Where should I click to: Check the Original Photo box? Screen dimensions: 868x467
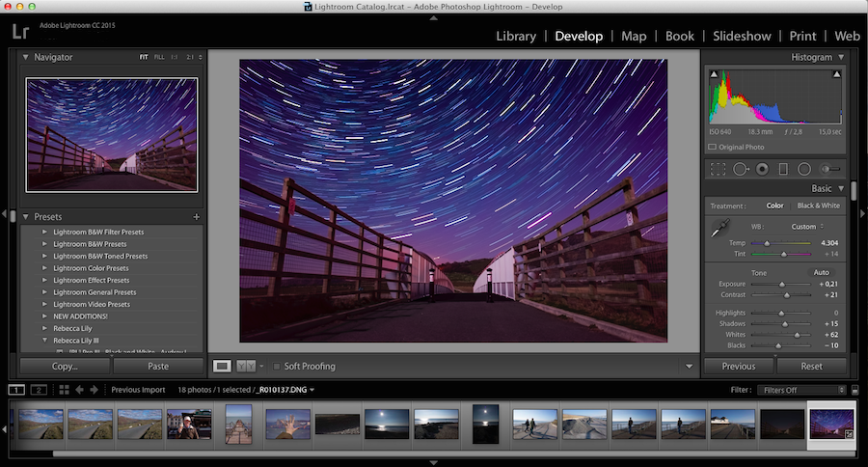tap(712, 147)
